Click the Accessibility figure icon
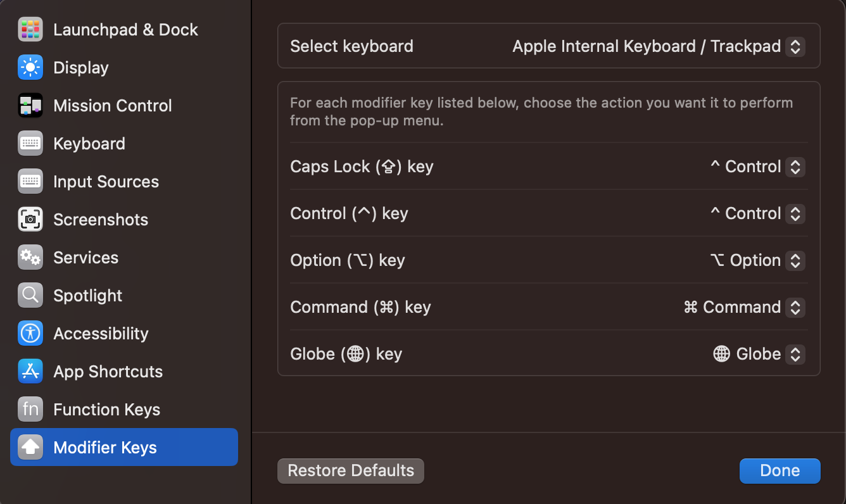The height and width of the screenshot is (504, 846). coord(30,334)
